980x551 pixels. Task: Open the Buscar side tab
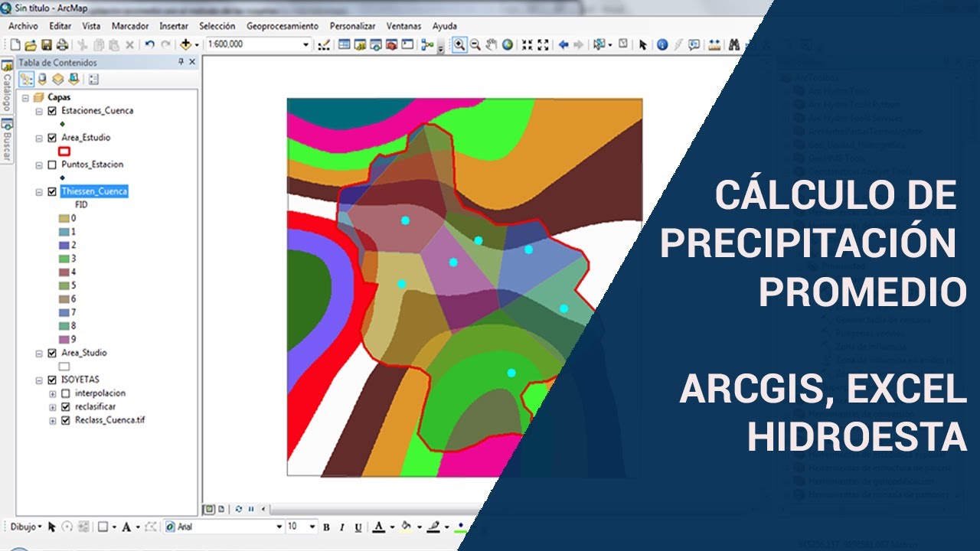[7, 140]
